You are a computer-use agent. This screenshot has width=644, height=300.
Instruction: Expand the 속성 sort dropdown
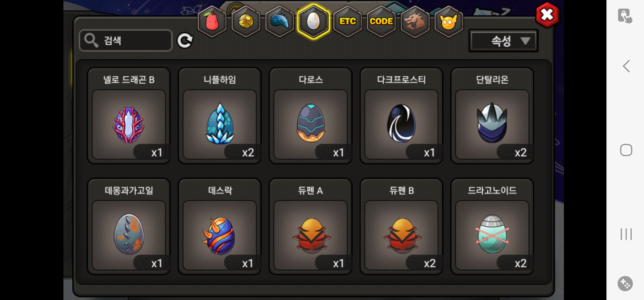coord(504,41)
